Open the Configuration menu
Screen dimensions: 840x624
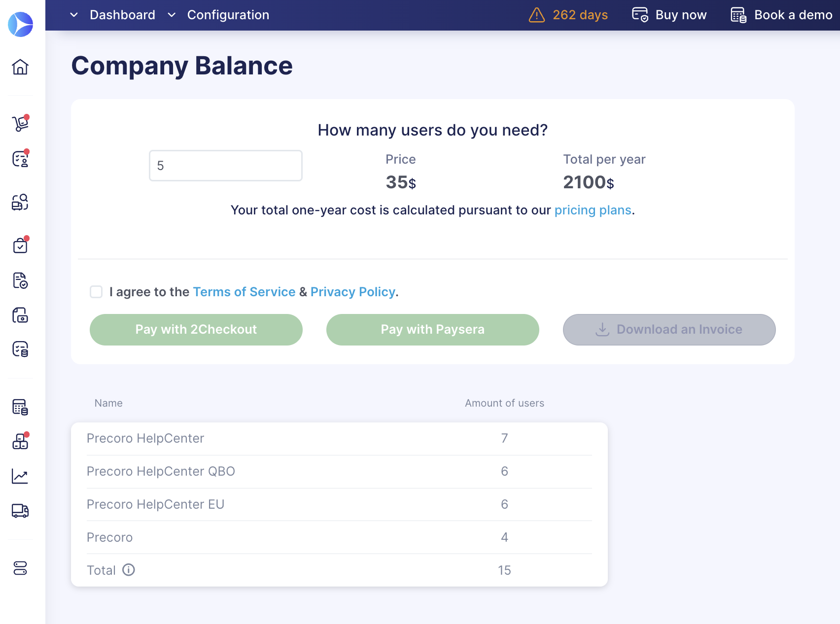click(228, 15)
